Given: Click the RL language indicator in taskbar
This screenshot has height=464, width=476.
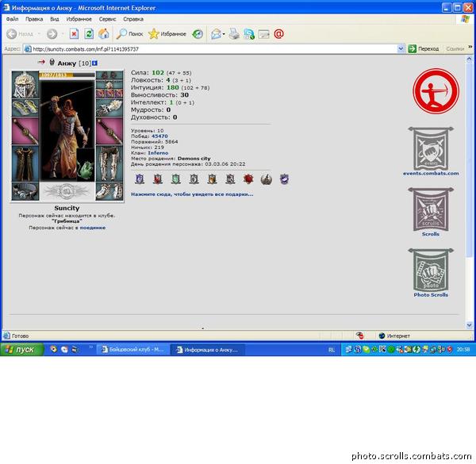Looking at the screenshot, I should pos(332,350).
